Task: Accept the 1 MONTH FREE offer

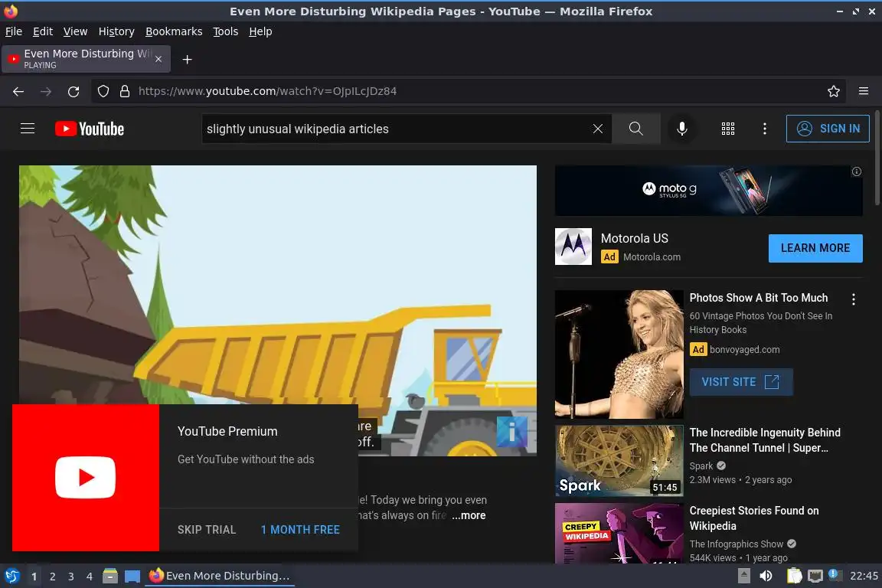Action: pyautogui.click(x=300, y=530)
